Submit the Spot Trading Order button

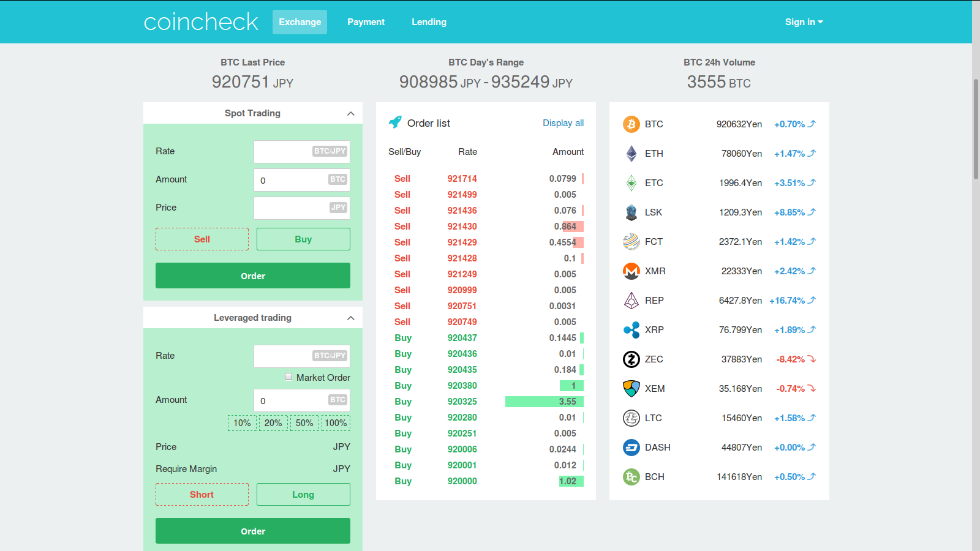(x=253, y=275)
